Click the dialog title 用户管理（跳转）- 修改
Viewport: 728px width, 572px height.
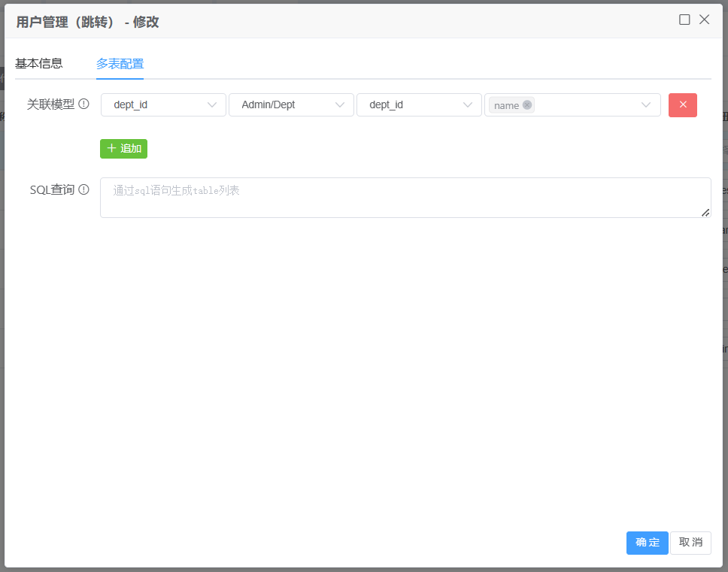point(88,22)
